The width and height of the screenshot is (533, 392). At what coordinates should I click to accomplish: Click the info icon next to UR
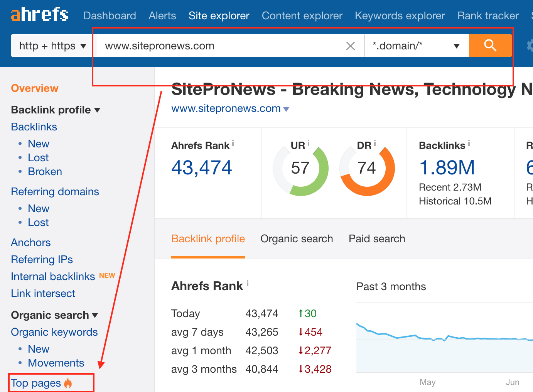[309, 143]
